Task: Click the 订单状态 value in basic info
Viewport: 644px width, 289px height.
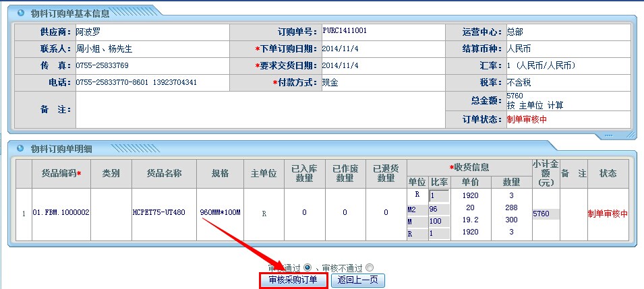Action: (527, 119)
